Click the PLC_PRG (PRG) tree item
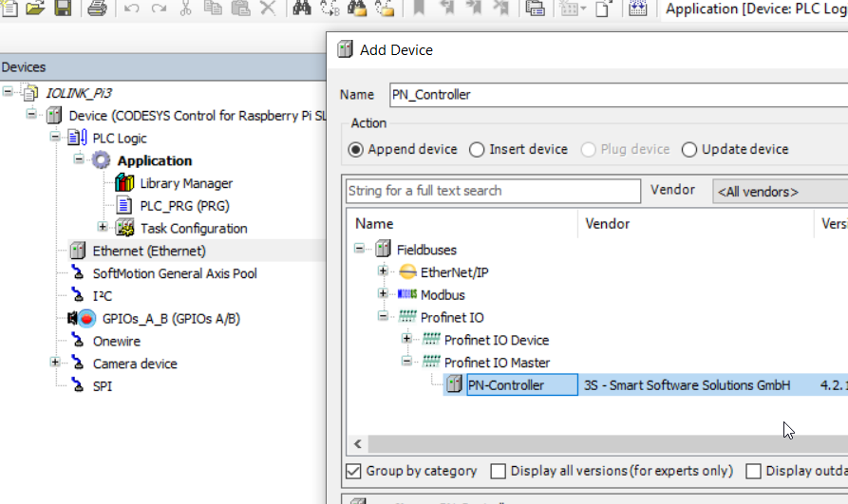This screenshot has height=504, width=848. (x=184, y=206)
